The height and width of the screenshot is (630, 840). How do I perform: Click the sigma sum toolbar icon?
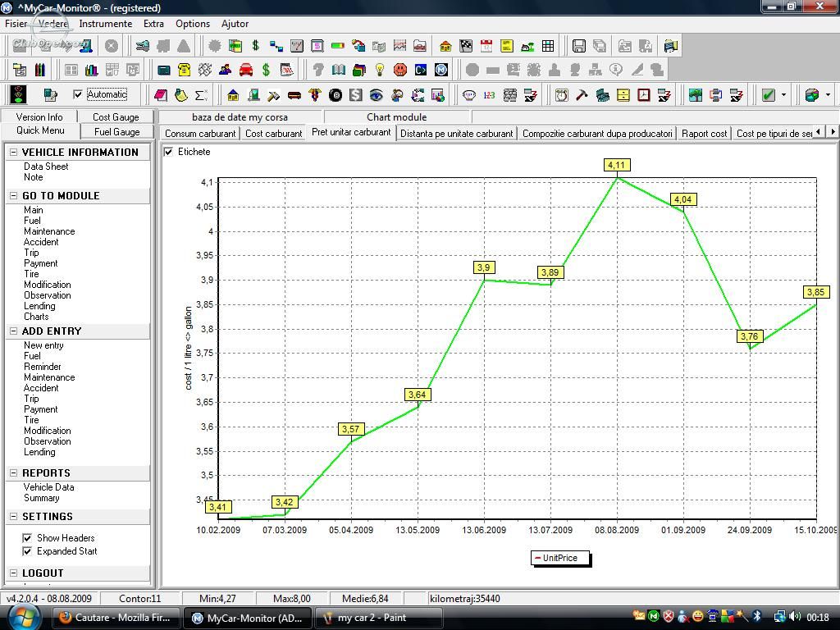coord(202,95)
